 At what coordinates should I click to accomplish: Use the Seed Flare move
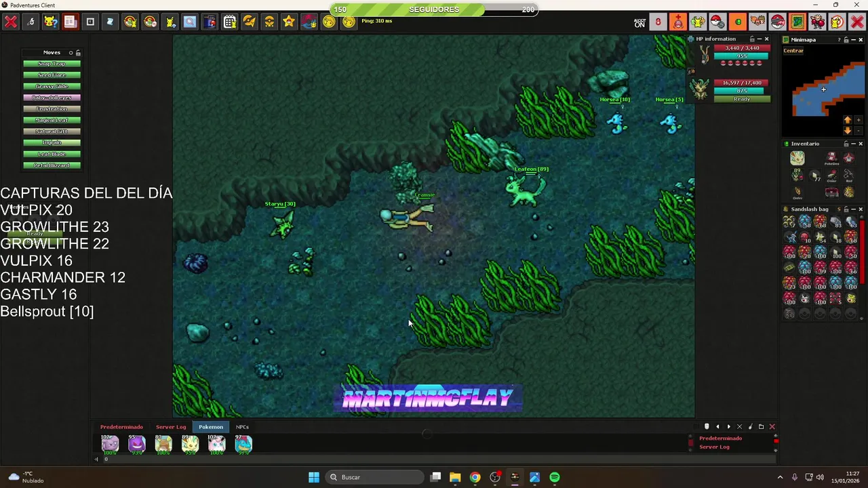tap(52, 75)
